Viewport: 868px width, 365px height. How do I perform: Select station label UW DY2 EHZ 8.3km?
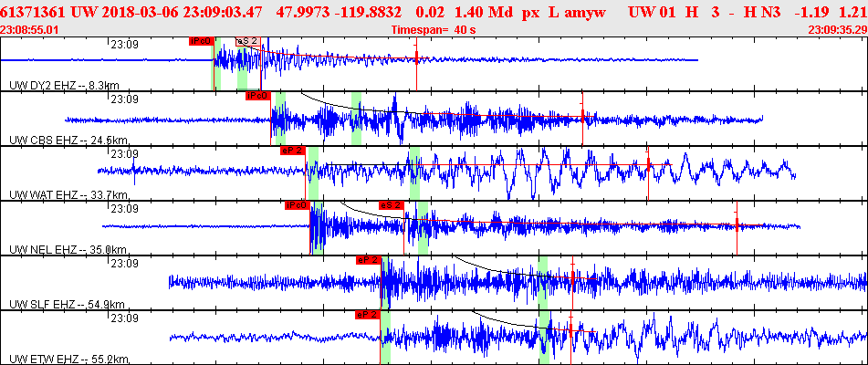click(65, 85)
